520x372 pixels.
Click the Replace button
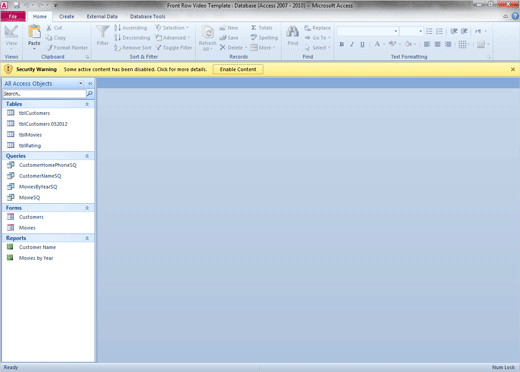click(317, 28)
